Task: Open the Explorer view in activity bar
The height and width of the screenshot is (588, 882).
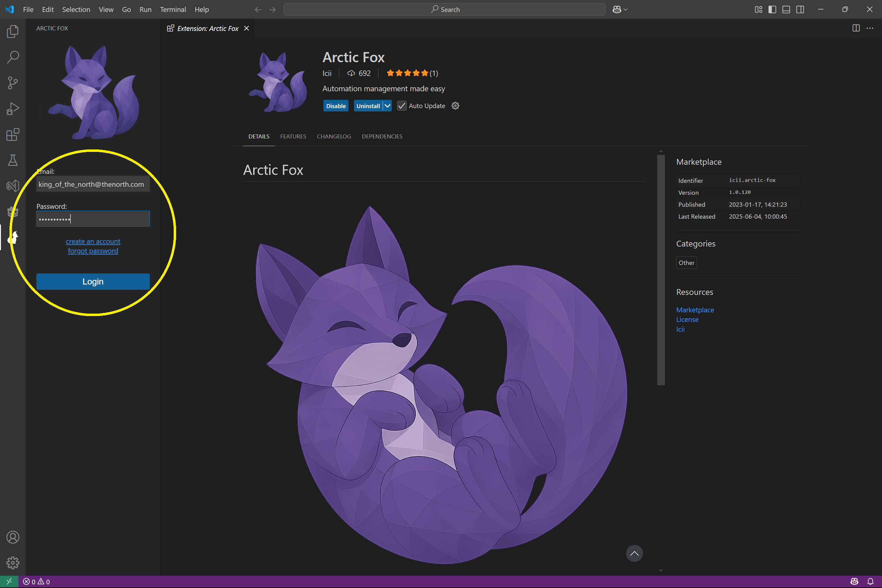Action: (13, 31)
